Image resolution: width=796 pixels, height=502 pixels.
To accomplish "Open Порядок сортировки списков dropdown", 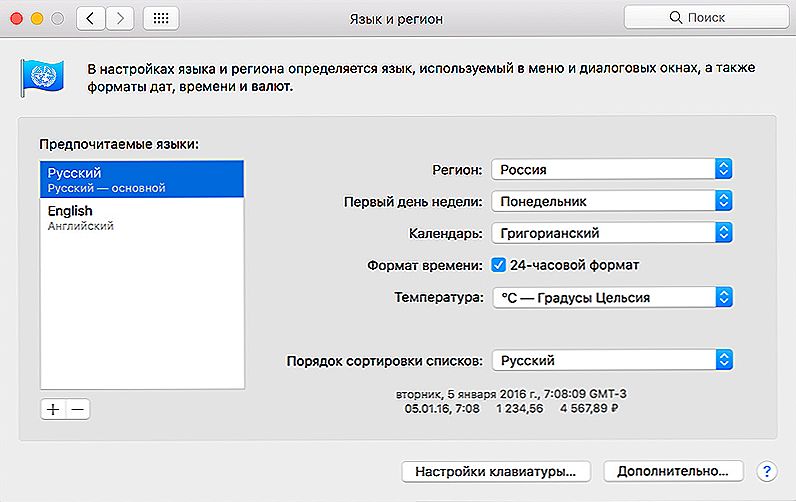I will click(x=612, y=360).
